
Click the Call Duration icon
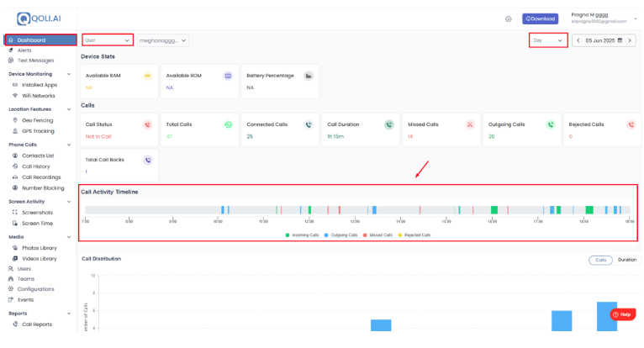coord(389,124)
